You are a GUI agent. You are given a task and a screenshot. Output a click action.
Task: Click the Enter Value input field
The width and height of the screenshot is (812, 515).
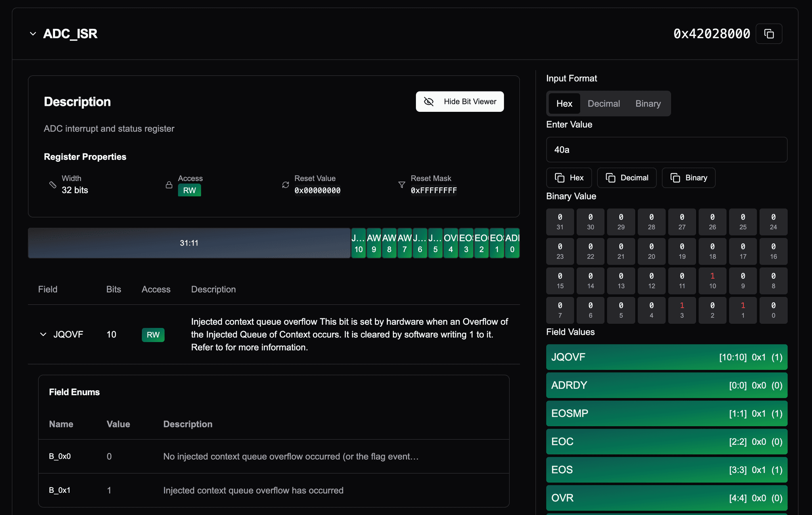(x=666, y=149)
